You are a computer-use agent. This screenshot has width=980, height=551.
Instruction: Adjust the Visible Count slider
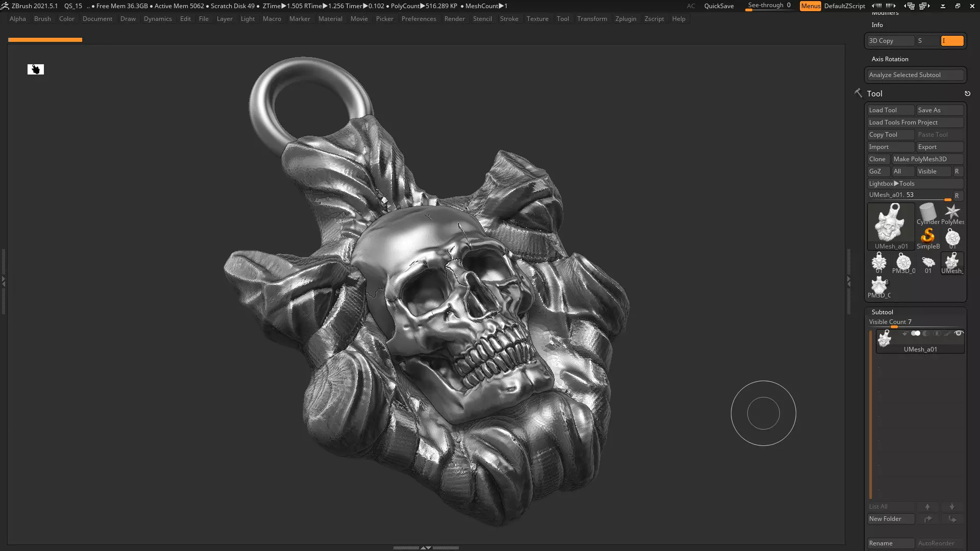coord(915,323)
